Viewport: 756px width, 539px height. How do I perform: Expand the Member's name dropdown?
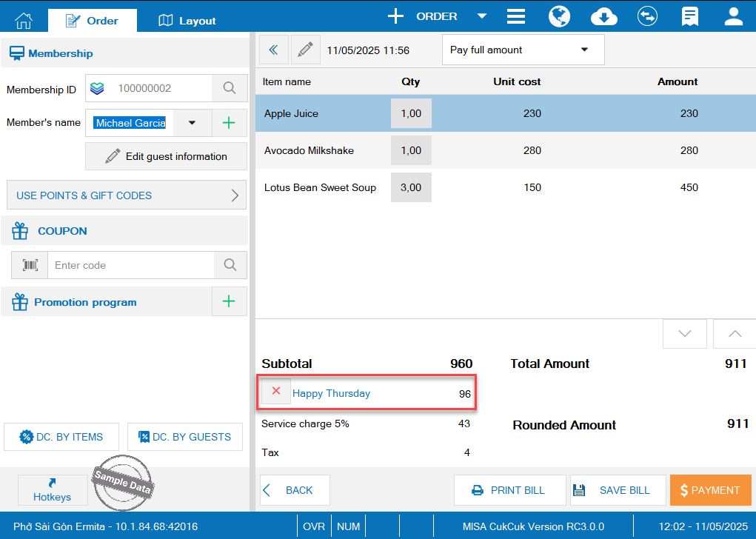coord(193,123)
